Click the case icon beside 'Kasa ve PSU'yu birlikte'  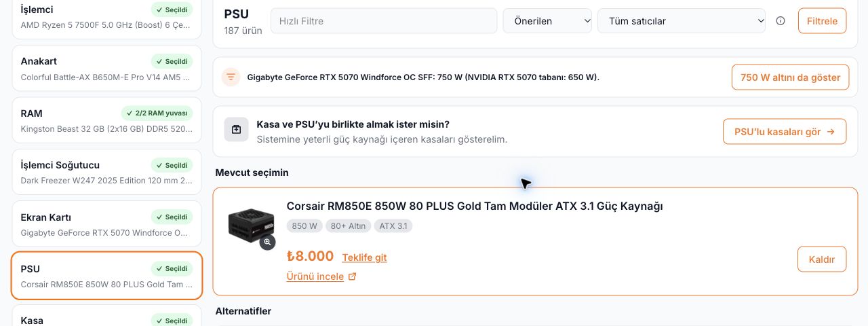tap(236, 129)
